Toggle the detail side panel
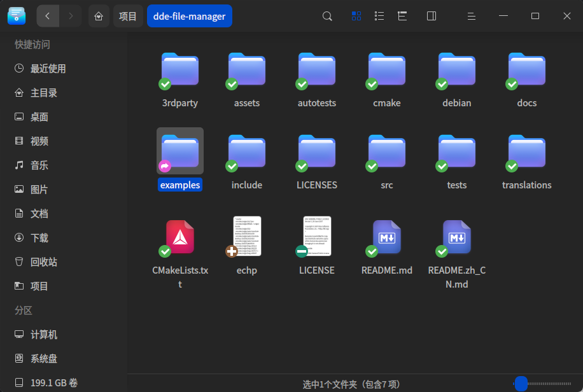The width and height of the screenshot is (583, 392). 432,16
